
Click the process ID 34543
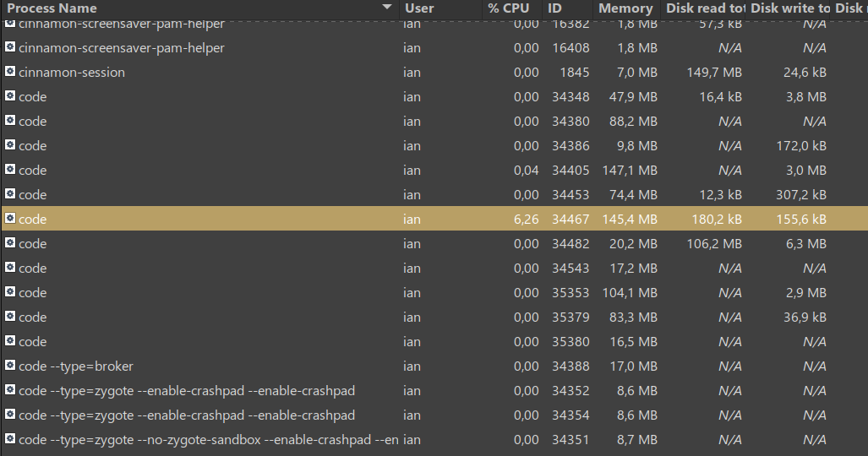pyautogui.click(x=570, y=269)
